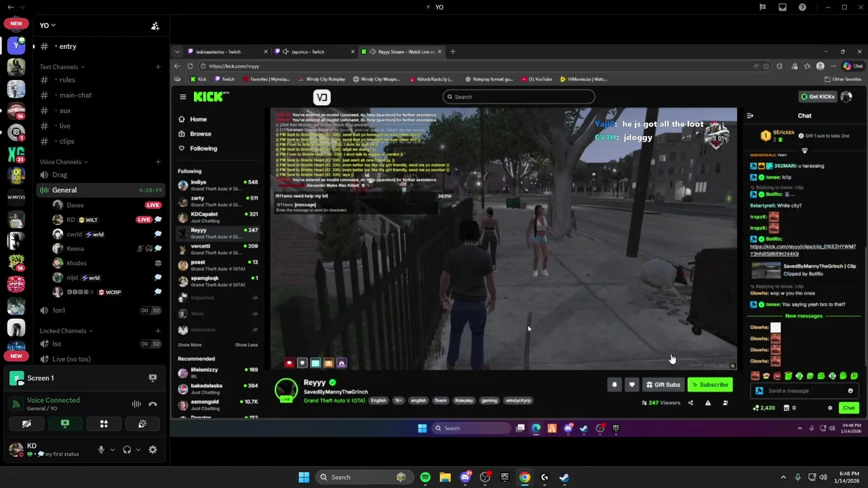Viewport: 868px width, 488px height.
Task: Open headphone output options arrow
Action: pyautogui.click(x=138, y=449)
